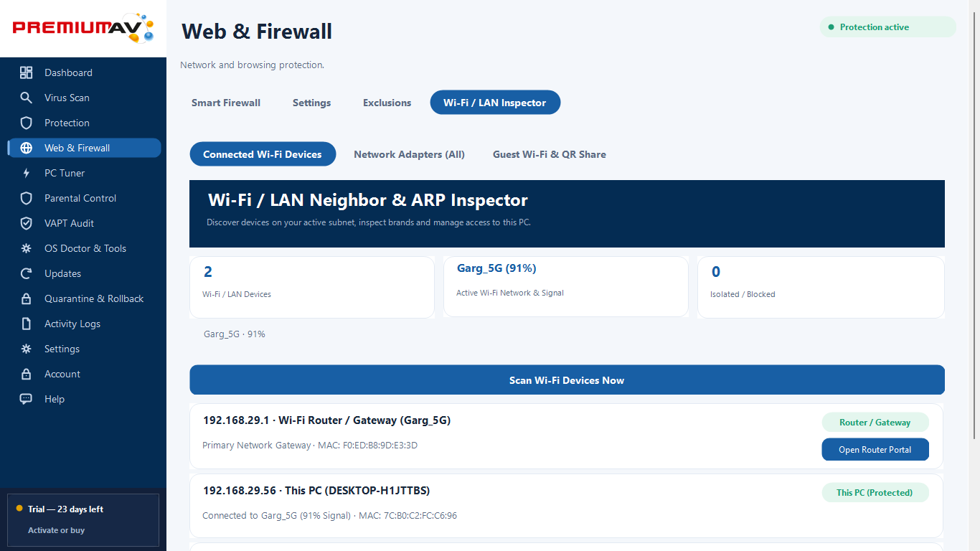This screenshot has width=980, height=551.
Task: Click MAC F0:ED:B8:9D:E3:3D details line
Action: pos(310,446)
